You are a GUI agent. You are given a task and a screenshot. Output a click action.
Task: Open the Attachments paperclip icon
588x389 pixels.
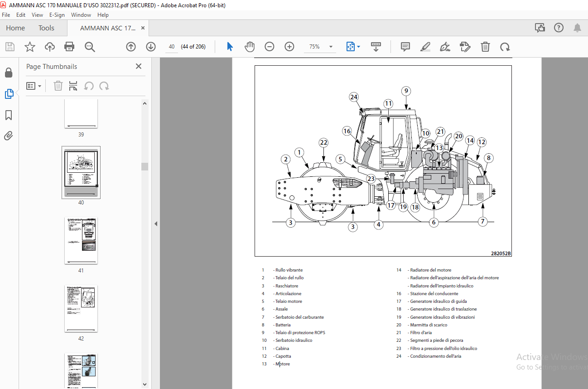point(9,136)
